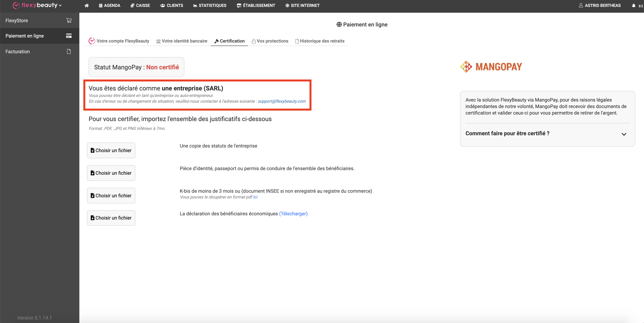Click the notification count 83
The width and height of the screenshot is (644, 323).
641,6
